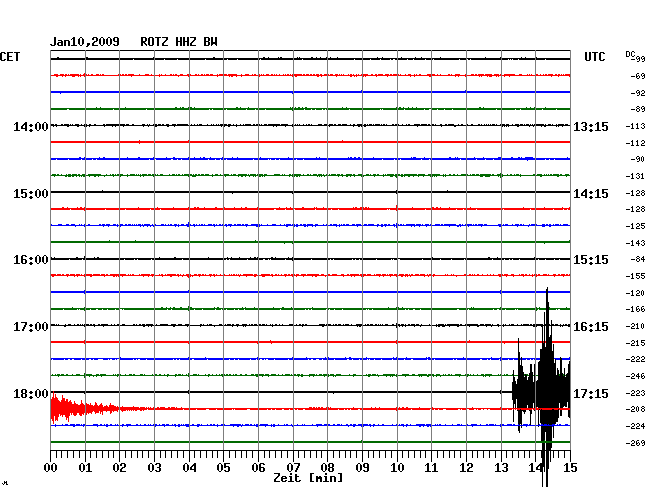This screenshot has width=650, height=494.
Task: Click minute label 00 on time axis
Action: pyautogui.click(x=50, y=468)
